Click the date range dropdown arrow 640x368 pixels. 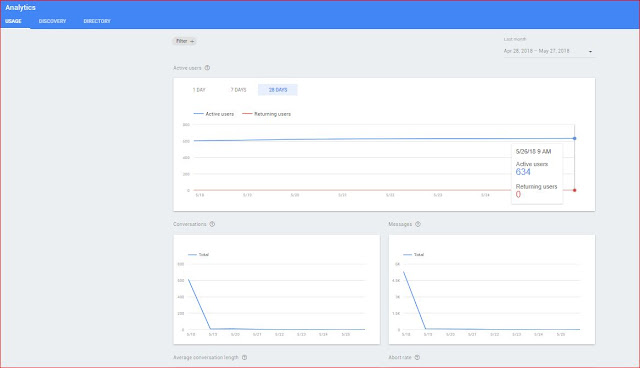[590, 52]
